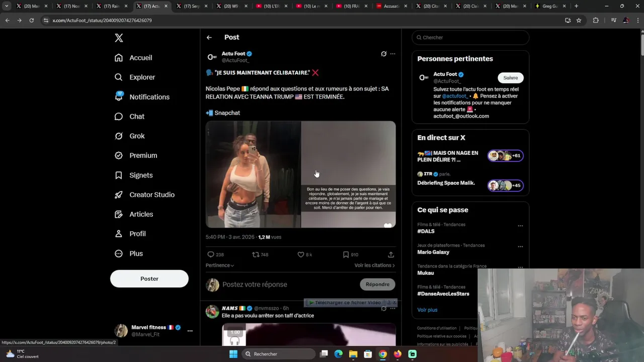Click the share post icon
This screenshot has height=362, width=644.
391,255
